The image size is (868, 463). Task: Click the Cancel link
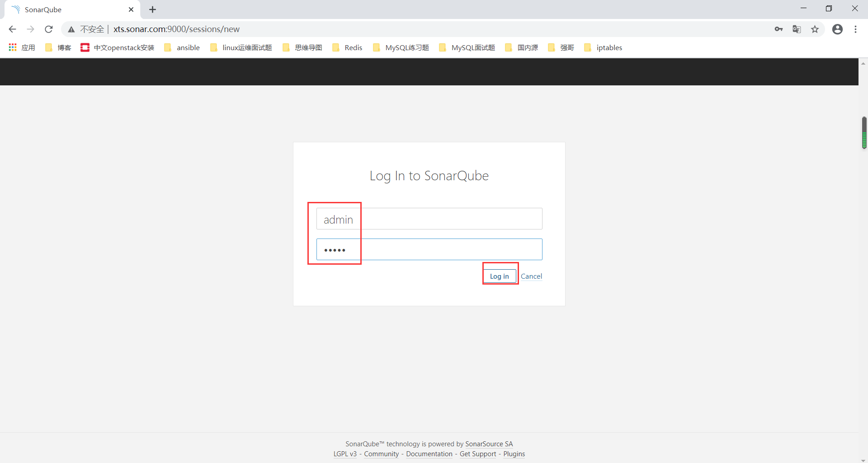pyautogui.click(x=531, y=276)
